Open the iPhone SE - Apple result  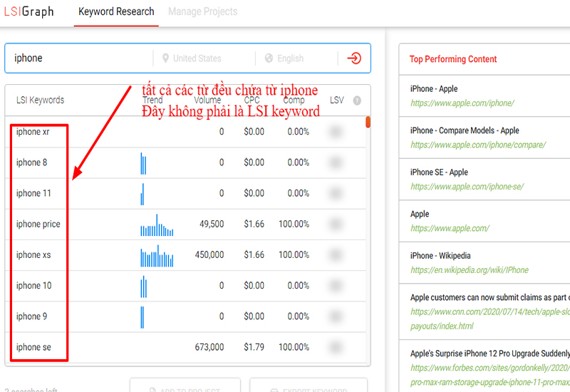(x=439, y=172)
